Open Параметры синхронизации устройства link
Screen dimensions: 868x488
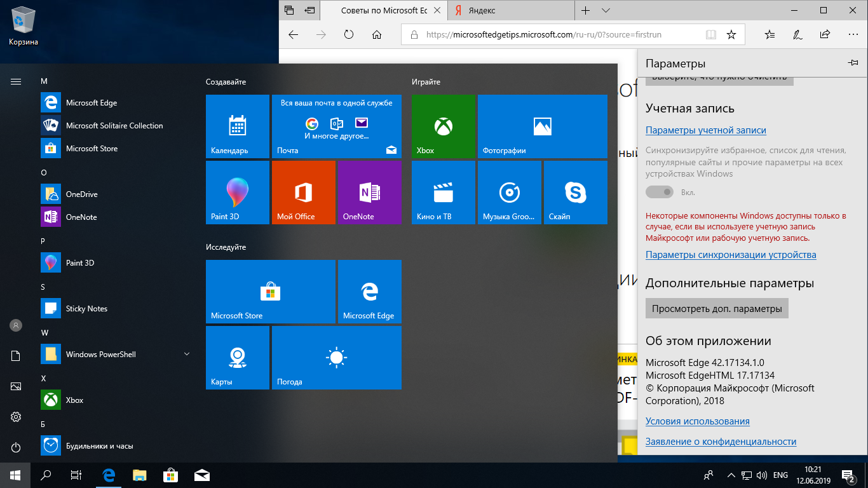click(x=731, y=255)
